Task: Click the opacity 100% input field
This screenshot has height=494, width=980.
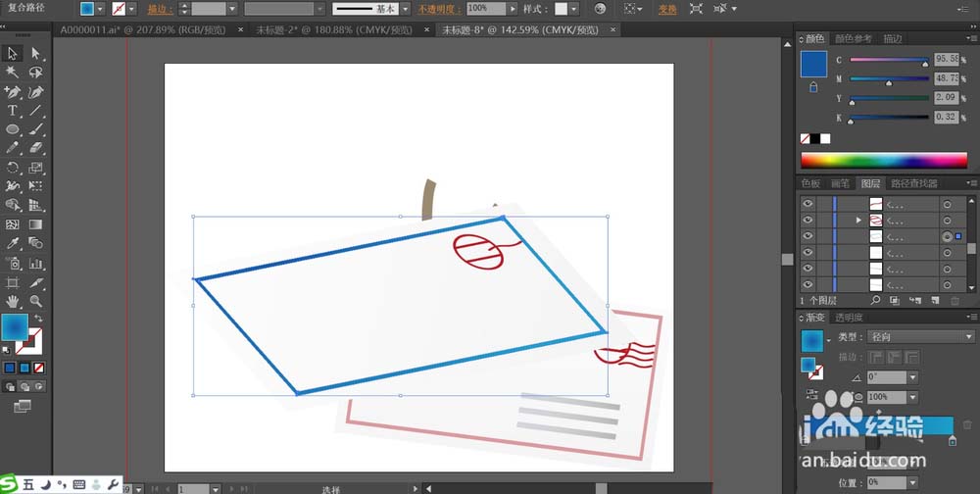Action: click(x=487, y=9)
